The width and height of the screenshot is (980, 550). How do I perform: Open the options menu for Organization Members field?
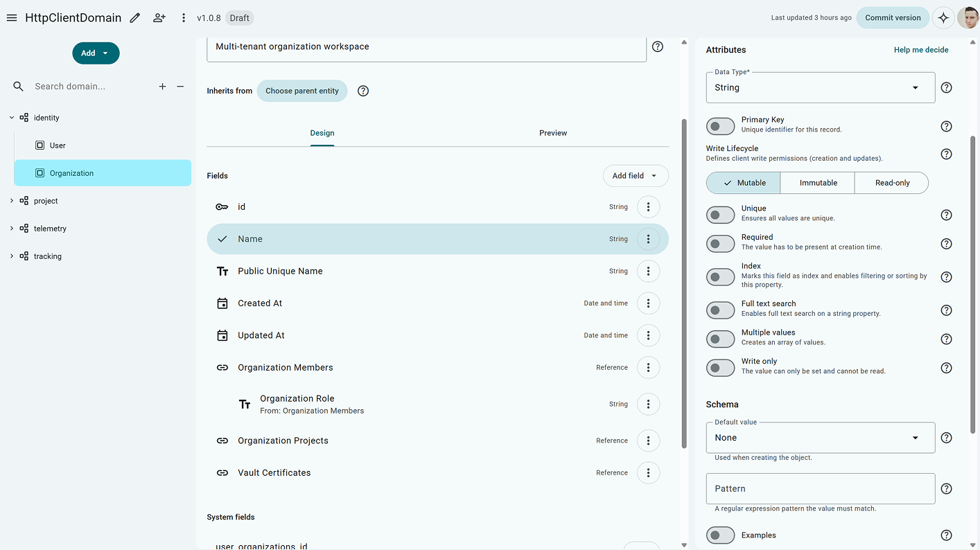point(648,367)
